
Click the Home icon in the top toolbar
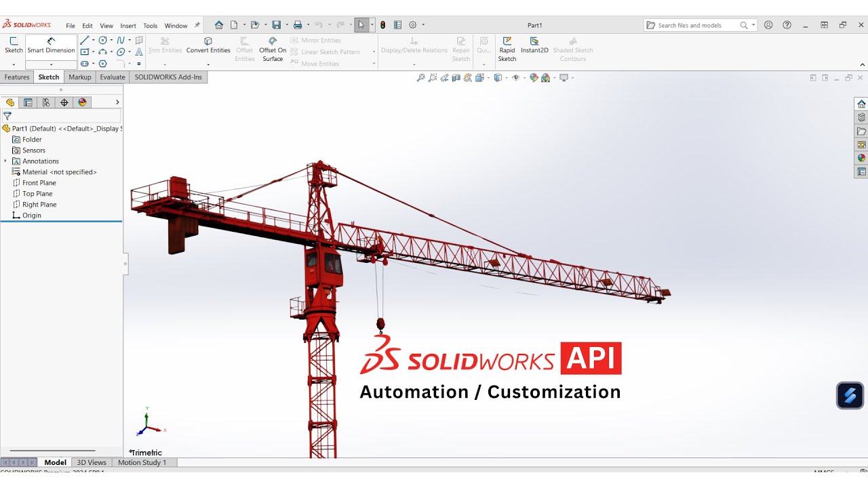(x=219, y=25)
